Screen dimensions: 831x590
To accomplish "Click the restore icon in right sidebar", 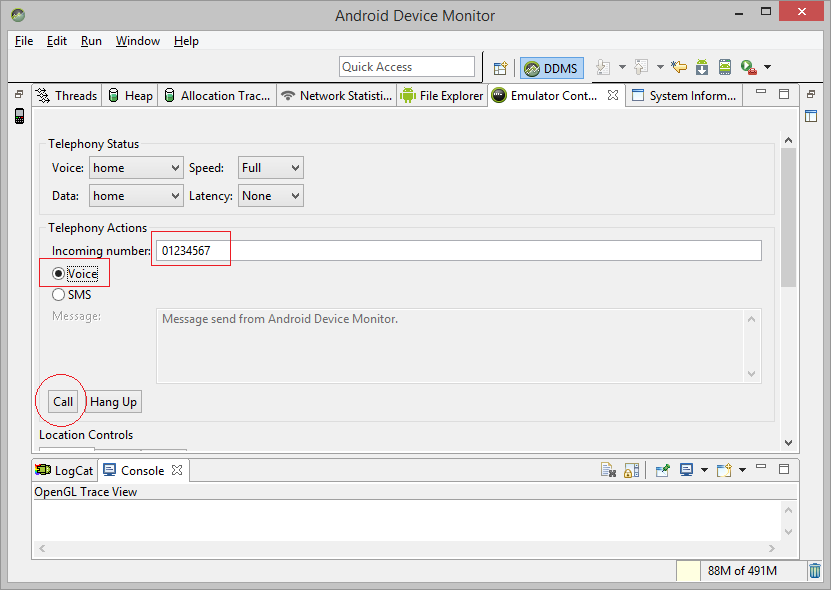I will point(811,94).
